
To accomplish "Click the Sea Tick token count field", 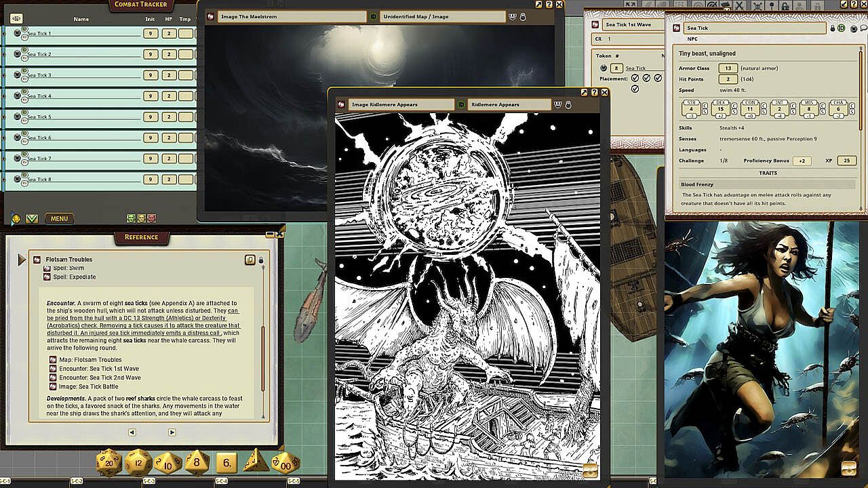I will click(x=616, y=68).
